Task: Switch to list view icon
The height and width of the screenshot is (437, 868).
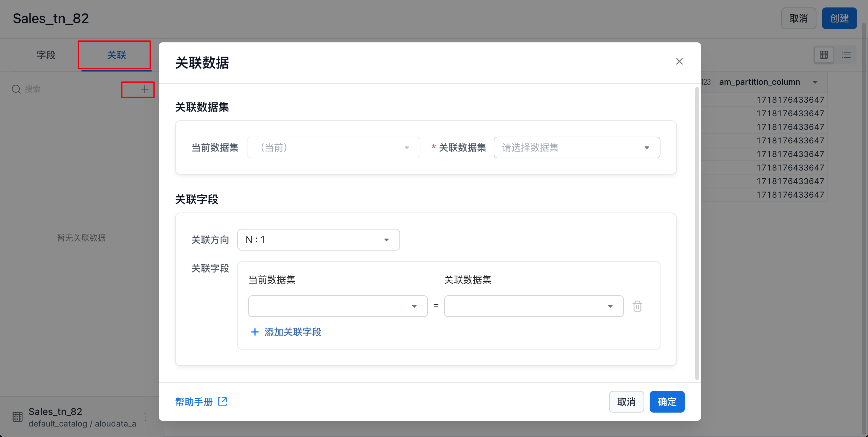Action: tap(846, 55)
